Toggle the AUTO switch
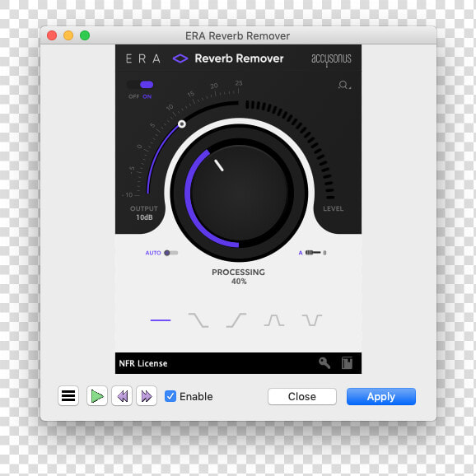476x476 pixels. click(171, 253)
